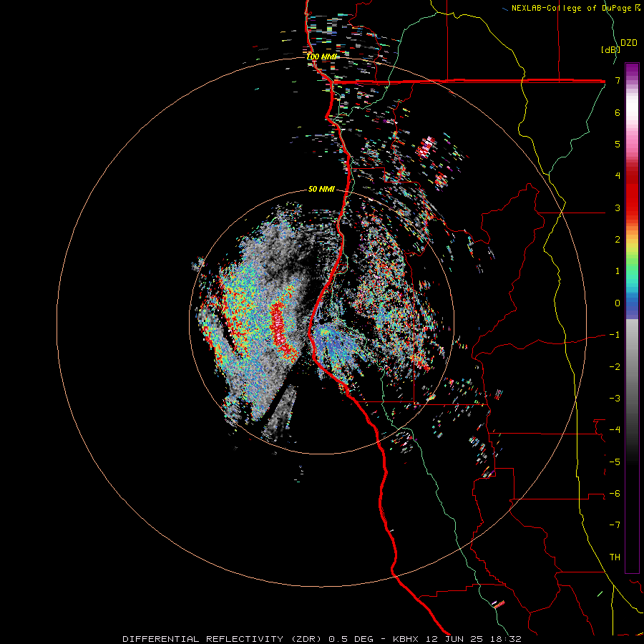
Task: Click the -5 value on color scale
Action: pos(615,462)
